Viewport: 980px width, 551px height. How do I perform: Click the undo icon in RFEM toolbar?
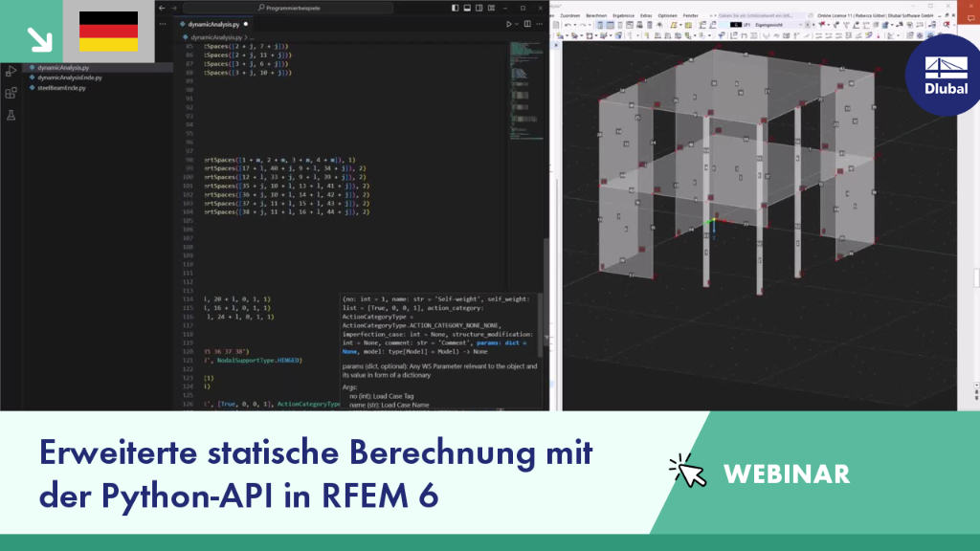click(x=568, y=25)
